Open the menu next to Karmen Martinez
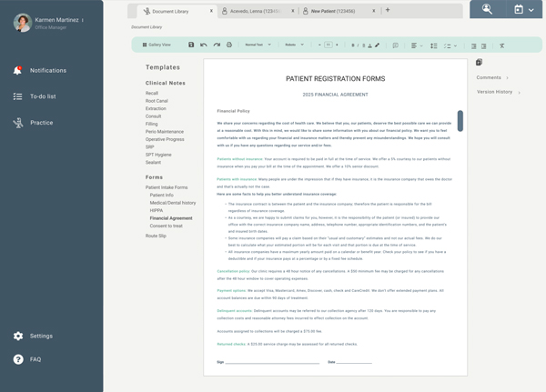The width and height of the screenshot is (546, 392). point(83,20)
